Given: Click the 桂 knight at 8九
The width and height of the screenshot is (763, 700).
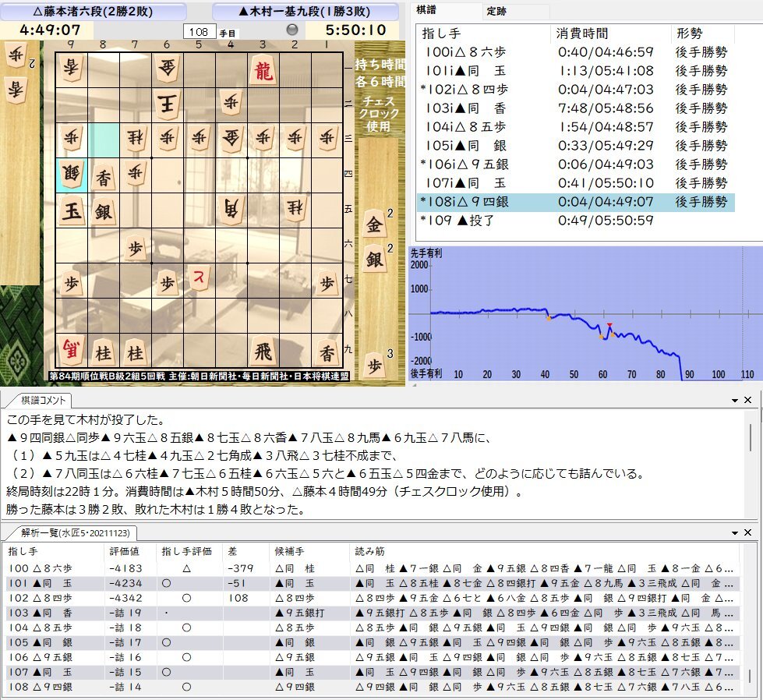Looking at the screenshot, I should [x=103, y=352].
